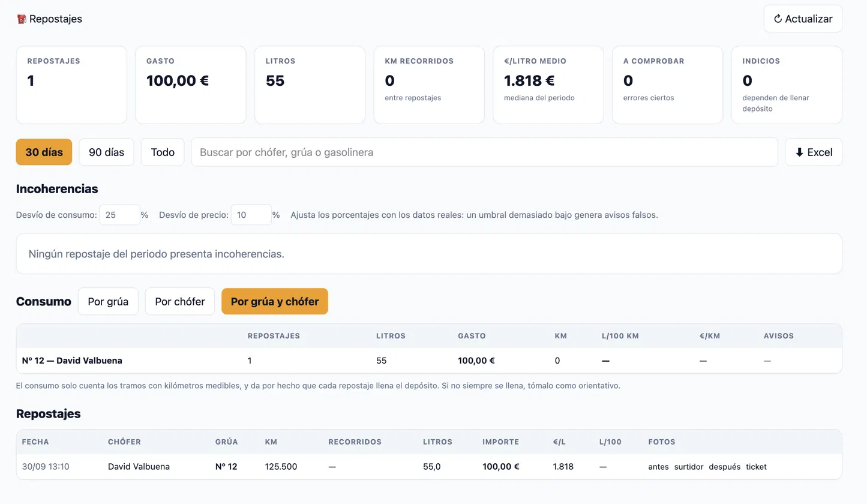Edit the Desvío de precio percentage field

pyautogui.click(x=251, y=215)
